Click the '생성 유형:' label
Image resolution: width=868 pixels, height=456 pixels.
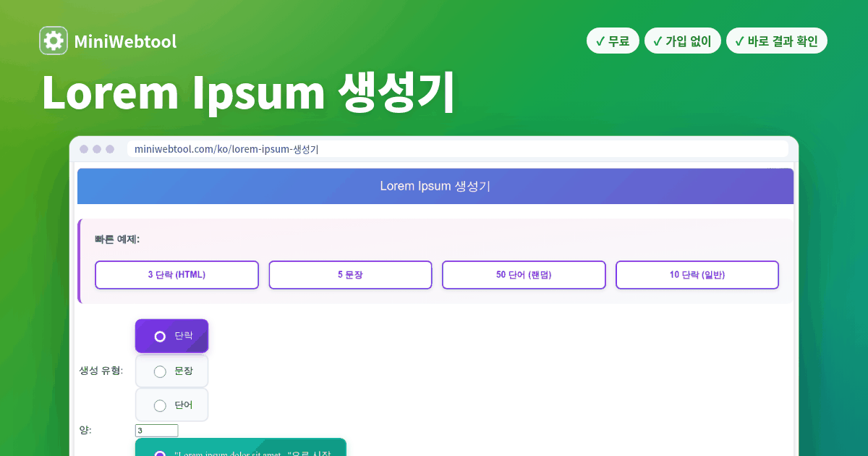coord(101,371)
